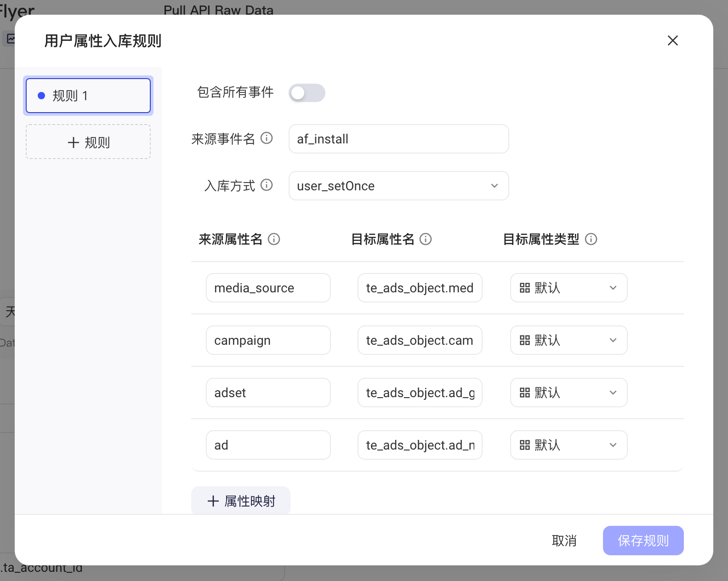Close the 用户属性入库规则 dialog

coord(673,40)
